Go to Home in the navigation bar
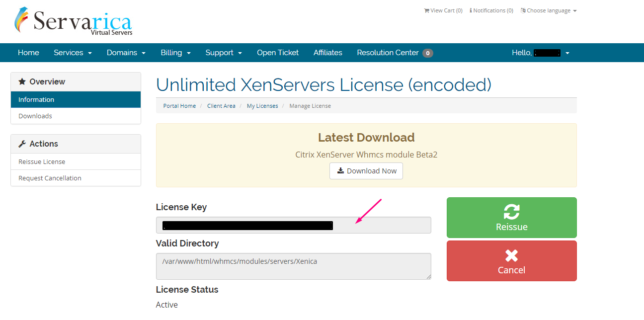 28,53
